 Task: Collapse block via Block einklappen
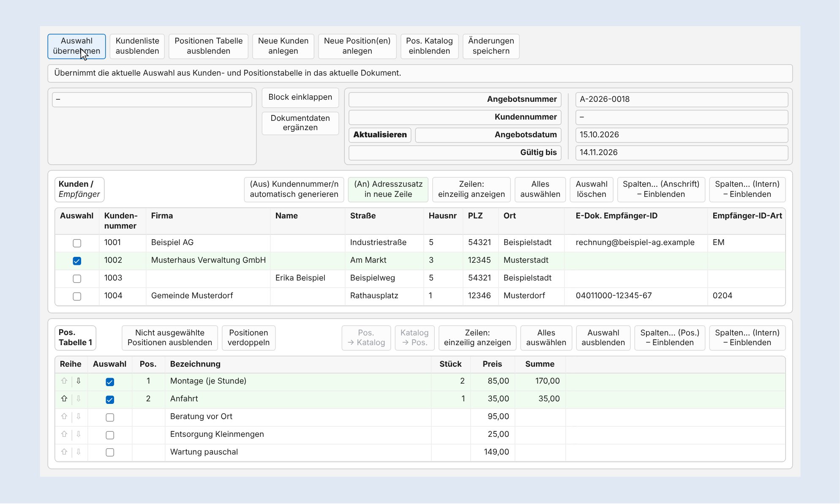coord(300,97)
